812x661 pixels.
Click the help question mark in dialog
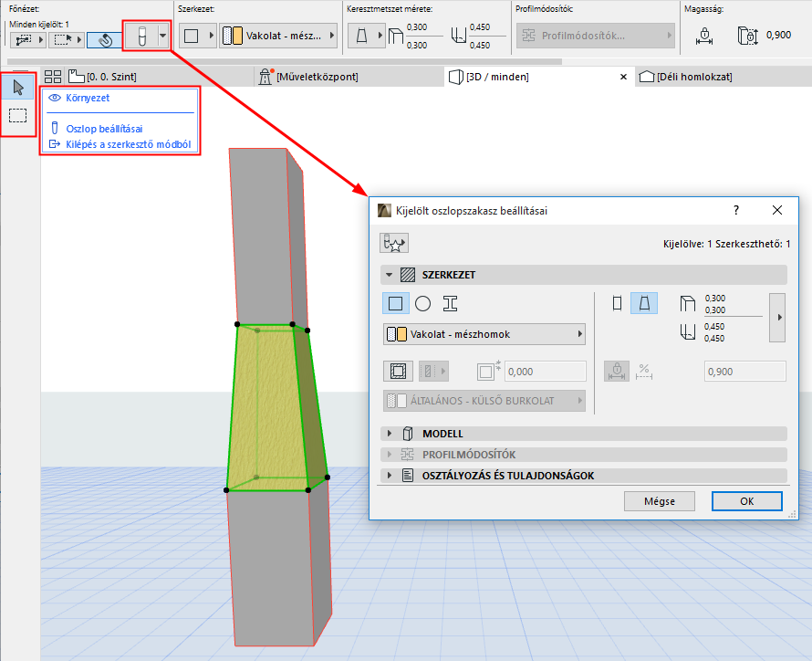click(x=736, y=210)
